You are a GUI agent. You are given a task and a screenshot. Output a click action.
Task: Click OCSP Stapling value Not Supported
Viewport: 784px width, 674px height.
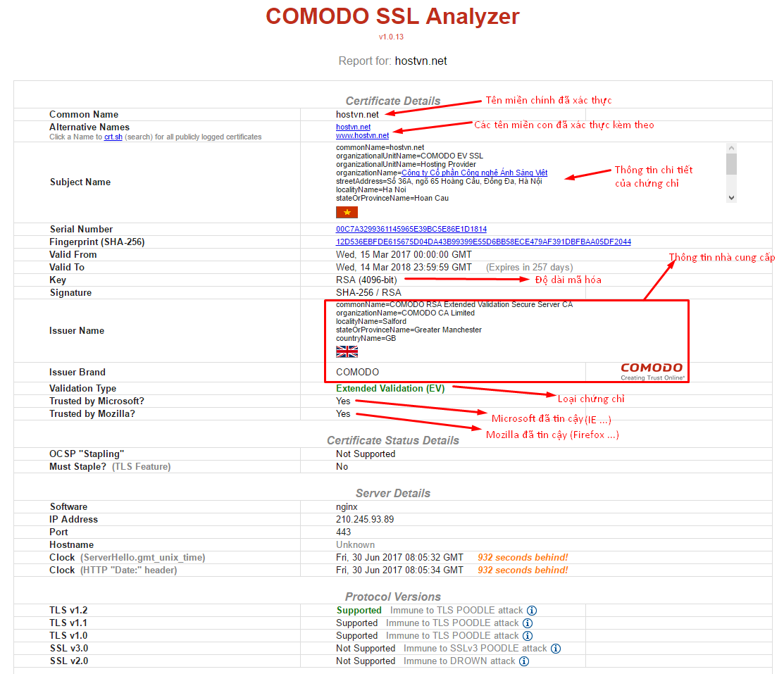pyautogui.click(x=366, y=454)
